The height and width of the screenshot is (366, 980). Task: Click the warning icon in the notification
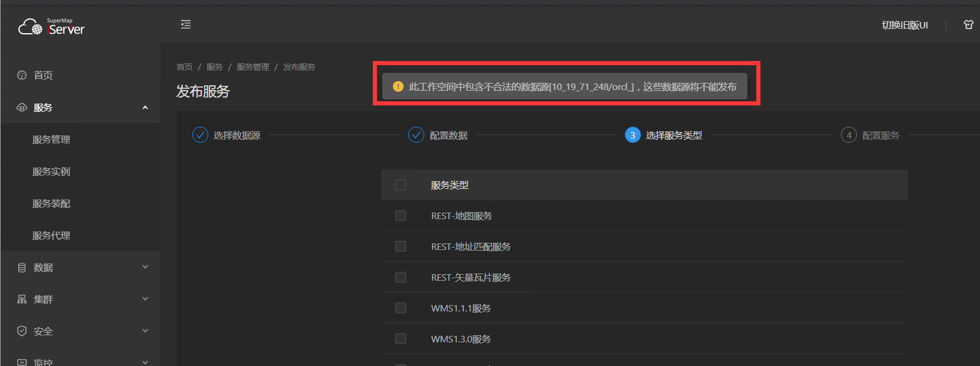398,86
